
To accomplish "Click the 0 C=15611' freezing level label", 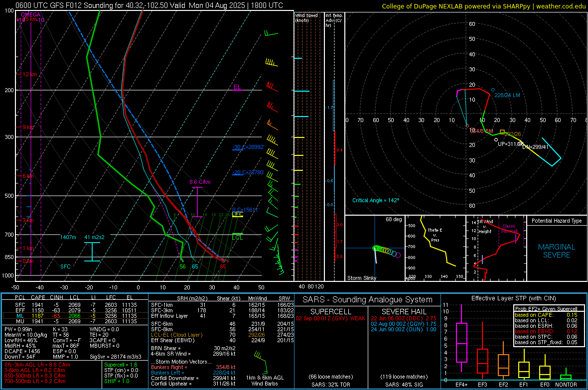I will (x=246, y=210).
